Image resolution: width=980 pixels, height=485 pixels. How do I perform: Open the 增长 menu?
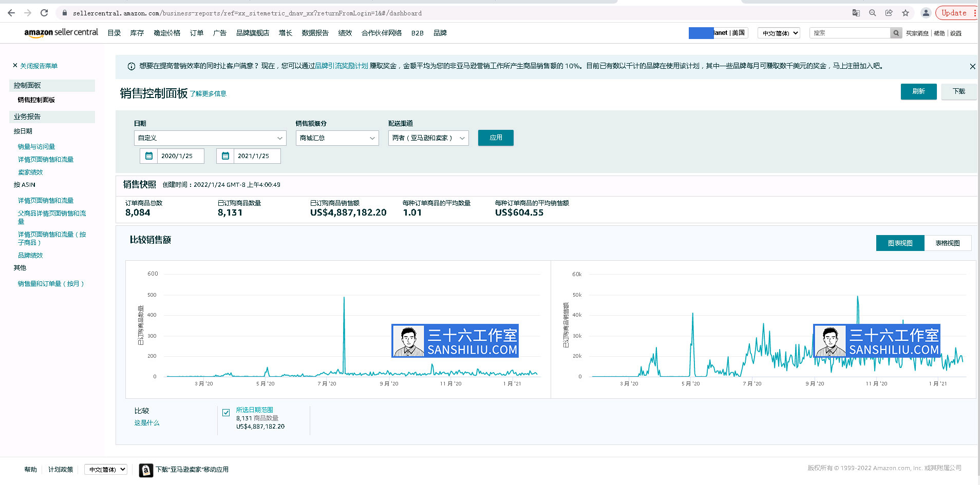pos(286,33)
